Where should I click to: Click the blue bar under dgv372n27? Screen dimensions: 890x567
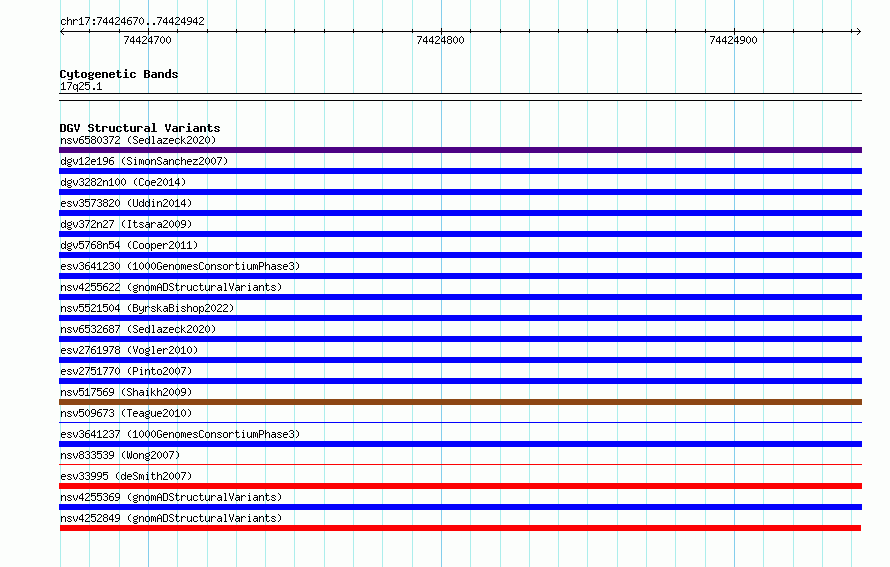tap(460, 234)
